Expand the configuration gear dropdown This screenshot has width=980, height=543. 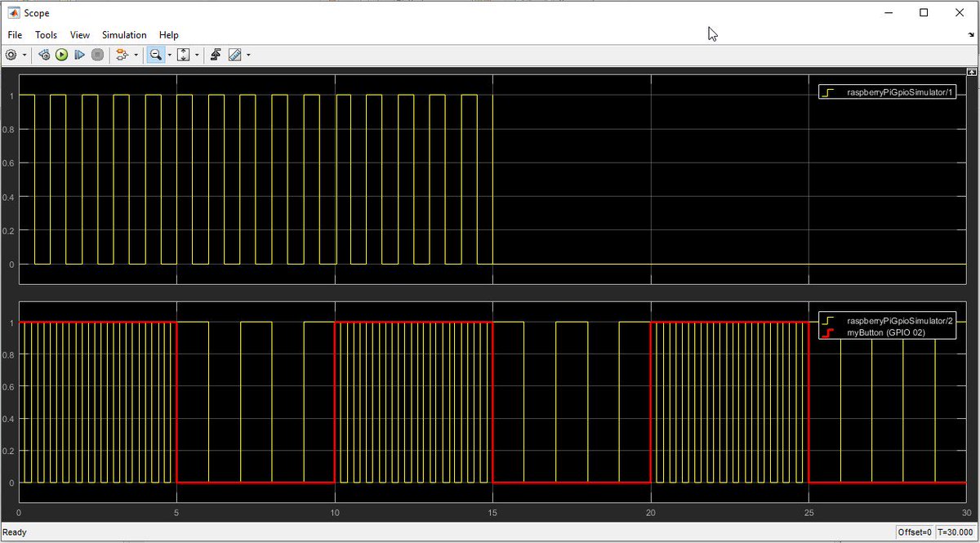(x=23, y=55)
